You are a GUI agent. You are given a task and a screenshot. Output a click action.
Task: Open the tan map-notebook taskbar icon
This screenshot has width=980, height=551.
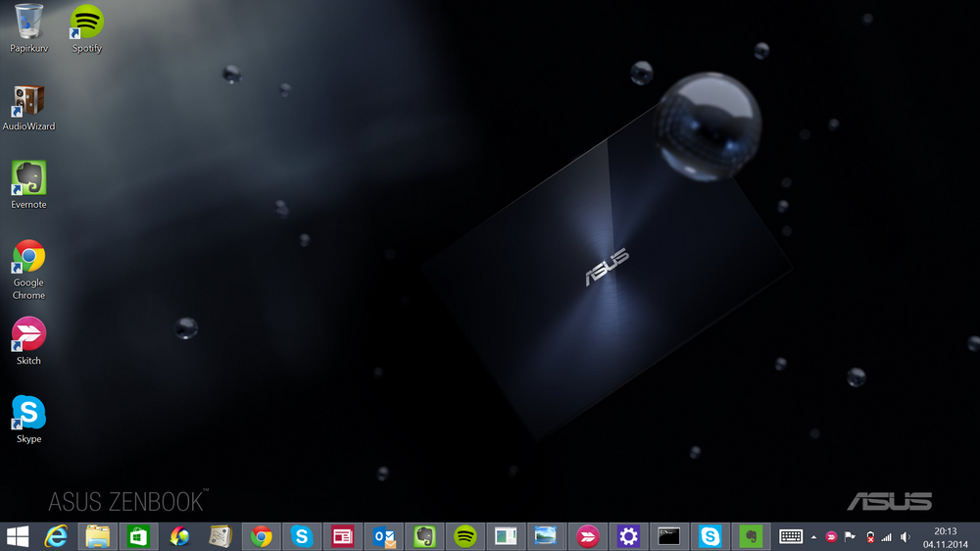(220, 536)
